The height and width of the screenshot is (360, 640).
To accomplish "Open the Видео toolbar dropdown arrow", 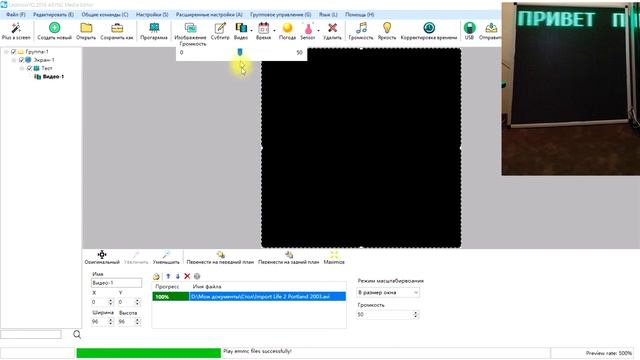I will click(251, 30).
